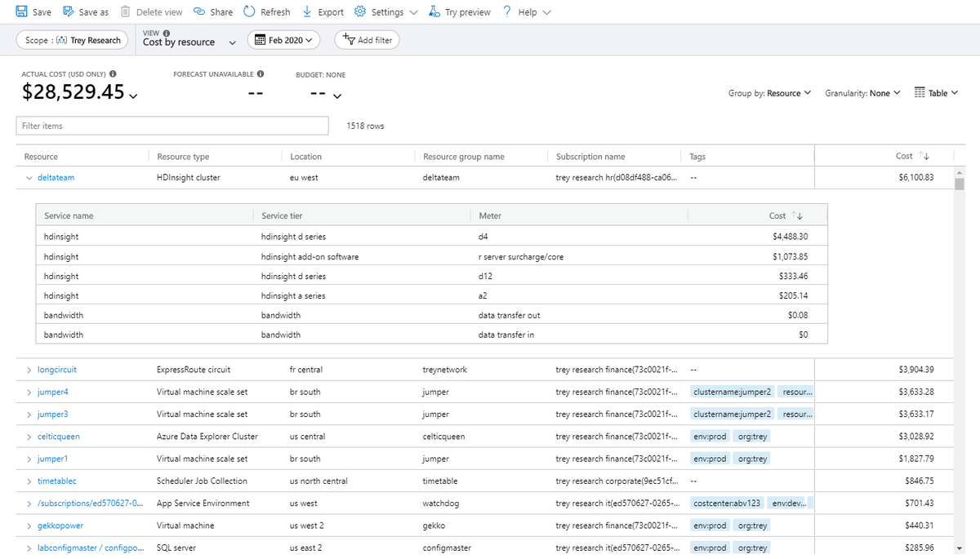Click the Meter column header

point(490,216)
